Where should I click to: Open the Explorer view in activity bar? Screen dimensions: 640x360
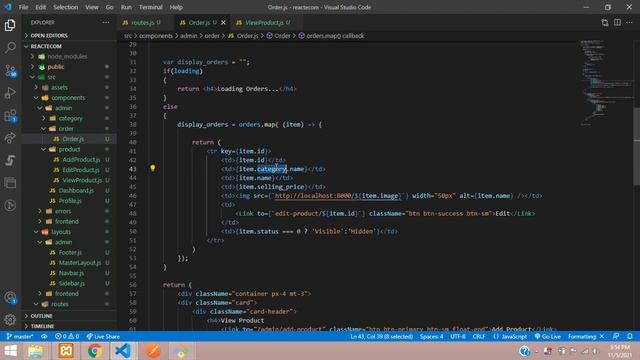click(x=10, y=25)
